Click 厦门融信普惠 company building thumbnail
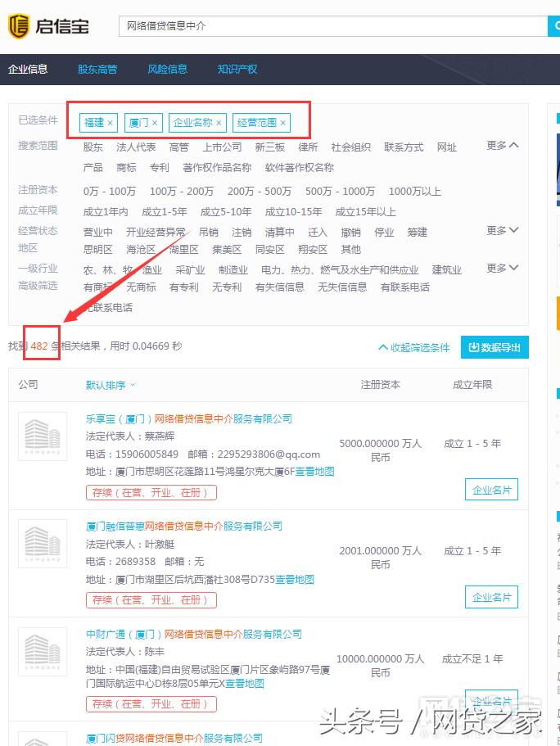Screen dimensions: 560x746 (43, 544)
